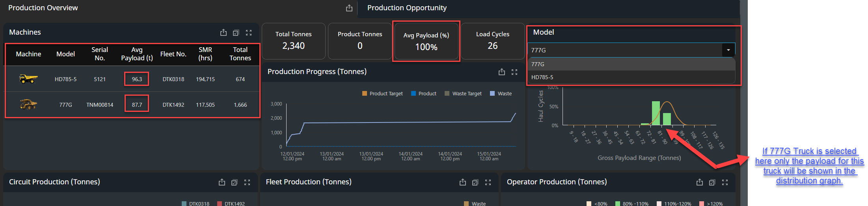Switch to Production Overview tab
This screenshot has height=206, width=868.
click(x=43, y=8)
